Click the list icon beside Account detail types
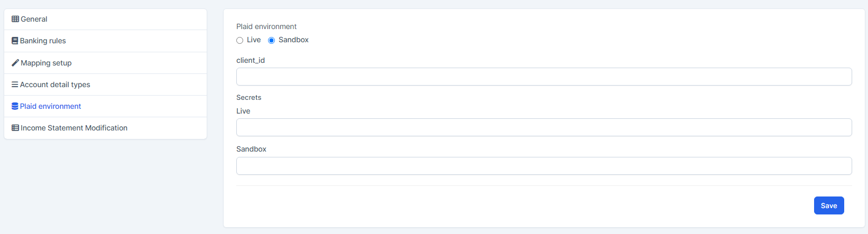Image resolution: width=868 pixels, height=234 pixels. click(x=15, y=85)
